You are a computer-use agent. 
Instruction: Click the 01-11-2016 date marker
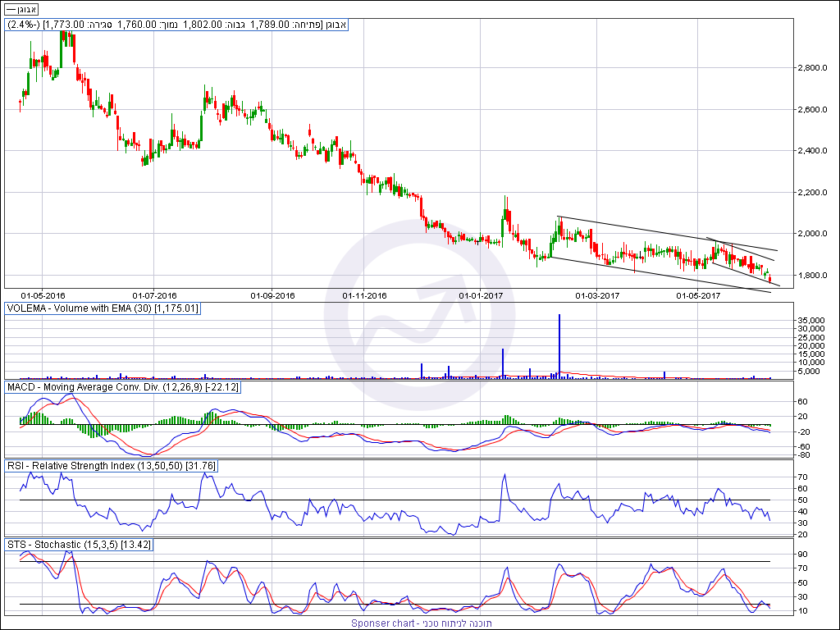[364, 294]
